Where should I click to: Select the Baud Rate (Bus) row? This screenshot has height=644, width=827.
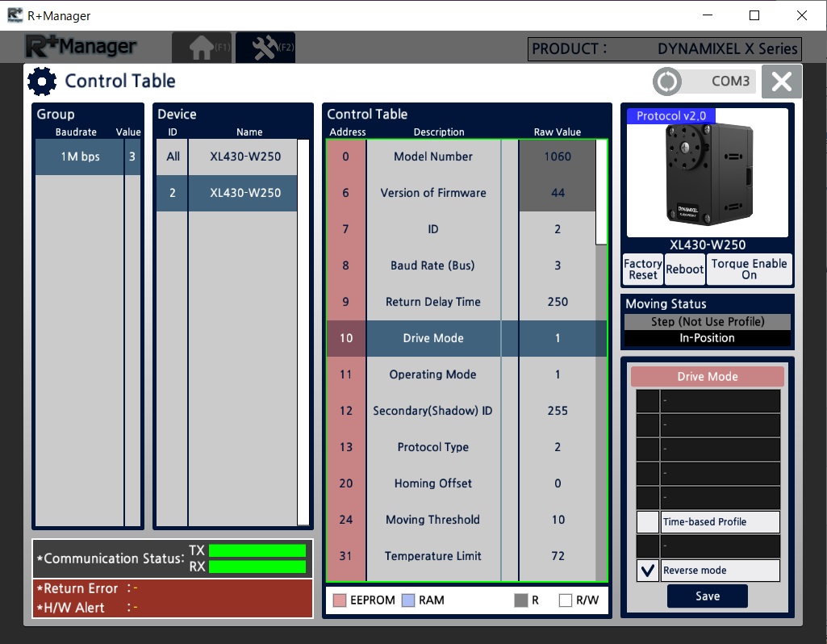461,266
